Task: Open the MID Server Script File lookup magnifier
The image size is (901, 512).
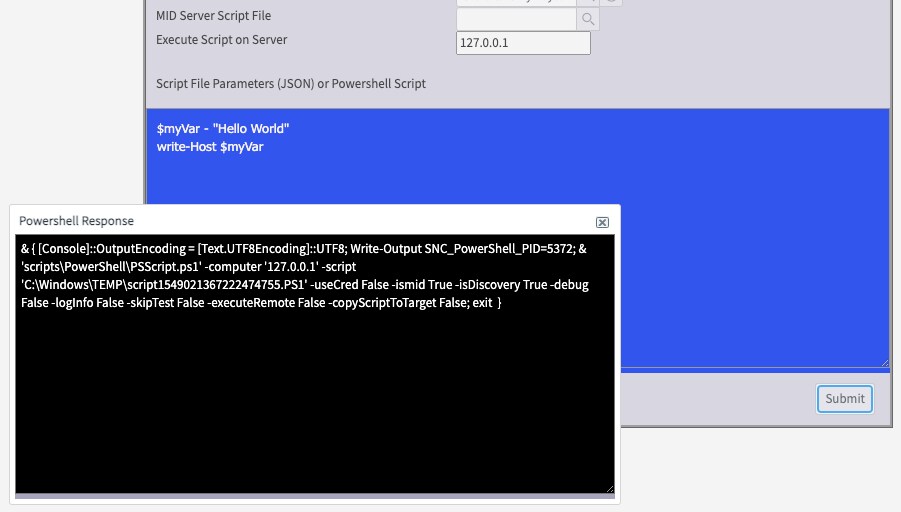Action: 587,19
